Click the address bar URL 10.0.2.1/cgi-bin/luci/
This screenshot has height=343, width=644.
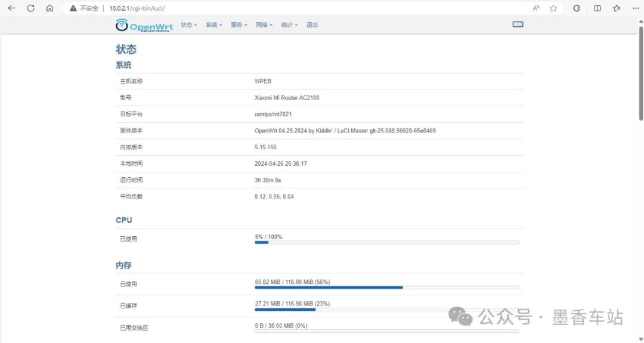pyautogui.click(x=137, y=8)
